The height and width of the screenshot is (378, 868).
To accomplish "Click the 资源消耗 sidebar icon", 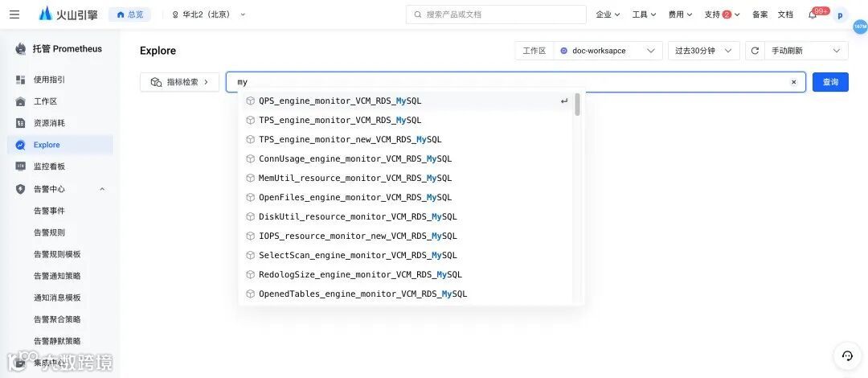I will pyautogui.click(x=20, y=123).
